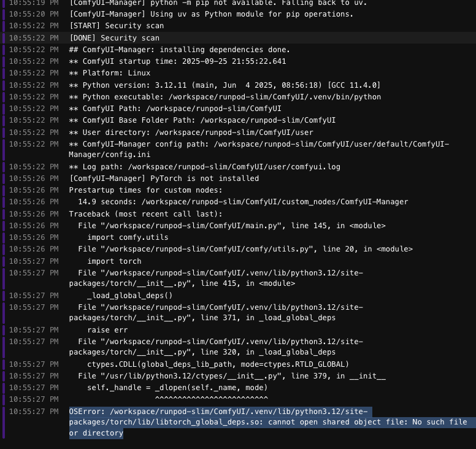Select the '[DONE] Security scan' log entry
Viewport: 476px width, 449px height.
point(115,38)
